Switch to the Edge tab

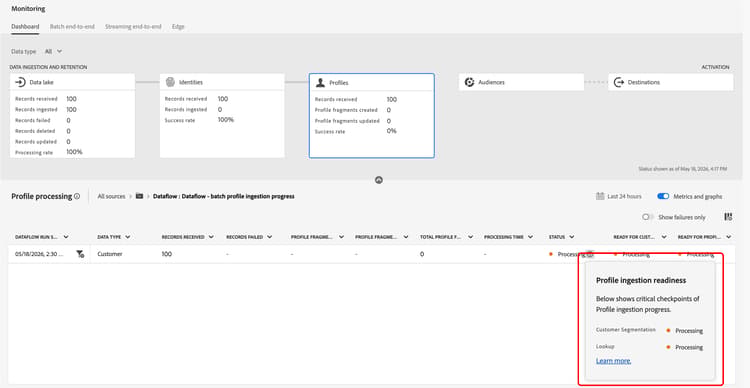point(178,27)
